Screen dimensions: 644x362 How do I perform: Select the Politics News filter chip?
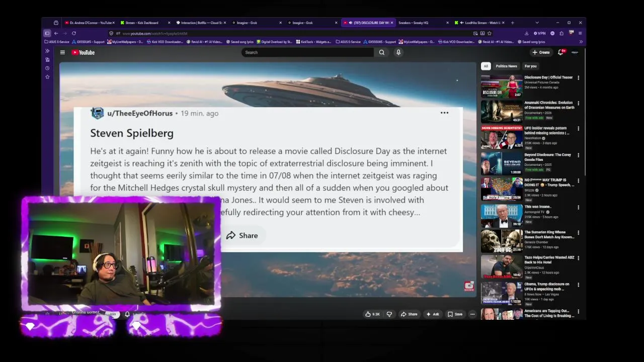click(x=506, y=66)
